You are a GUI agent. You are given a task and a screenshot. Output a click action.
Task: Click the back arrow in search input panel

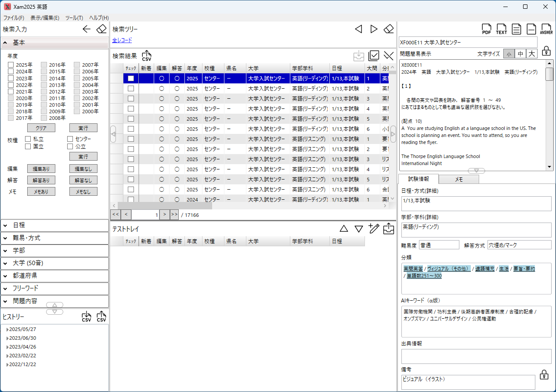(x=87, y=29)
